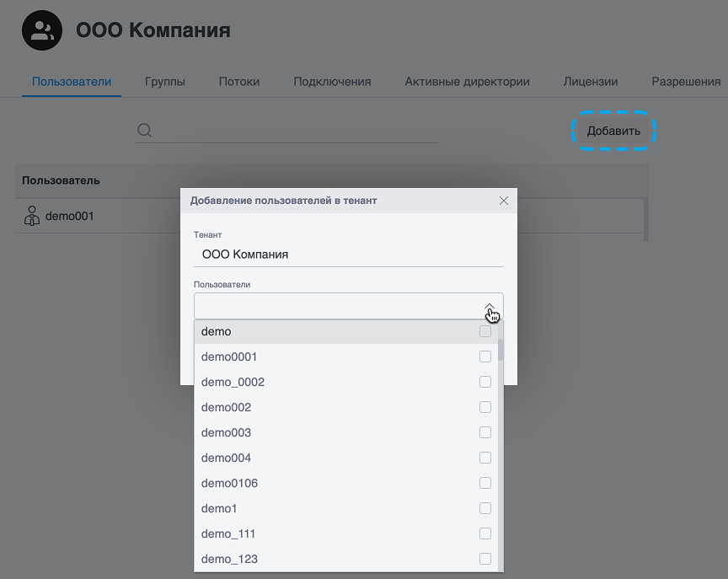Image resolution: width=728 pixels, height=579 pixels.
Task: Check the box for demo
Action: point(485,331)
